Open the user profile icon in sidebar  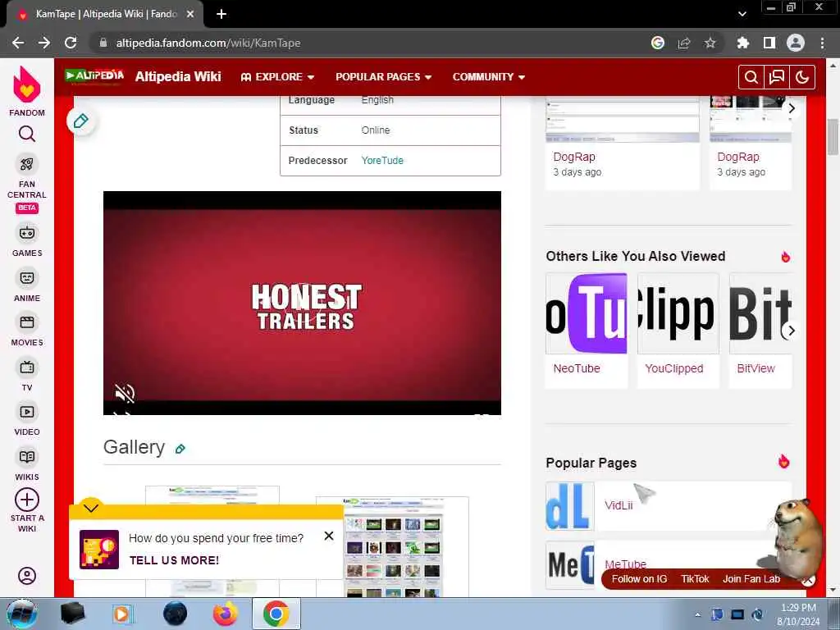(x=27, y=576)
